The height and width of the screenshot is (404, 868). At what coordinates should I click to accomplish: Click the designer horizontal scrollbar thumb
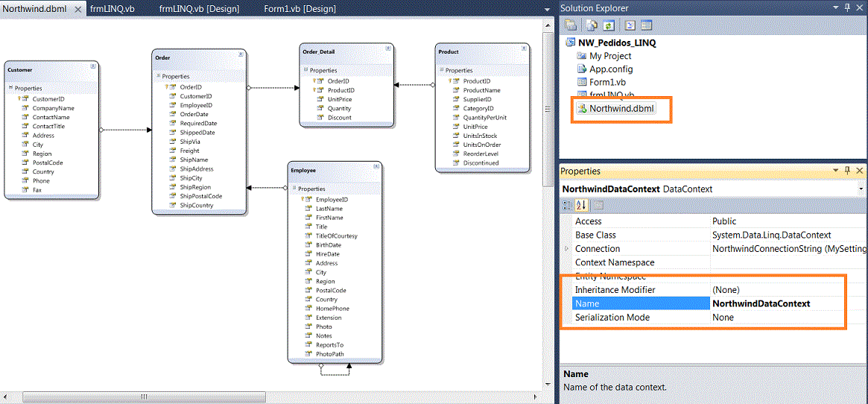pos(144,397)
